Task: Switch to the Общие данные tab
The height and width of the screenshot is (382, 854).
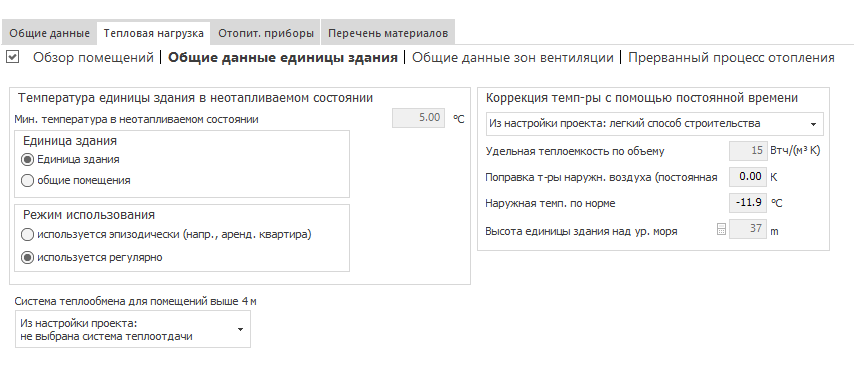Action: point(50,33)
